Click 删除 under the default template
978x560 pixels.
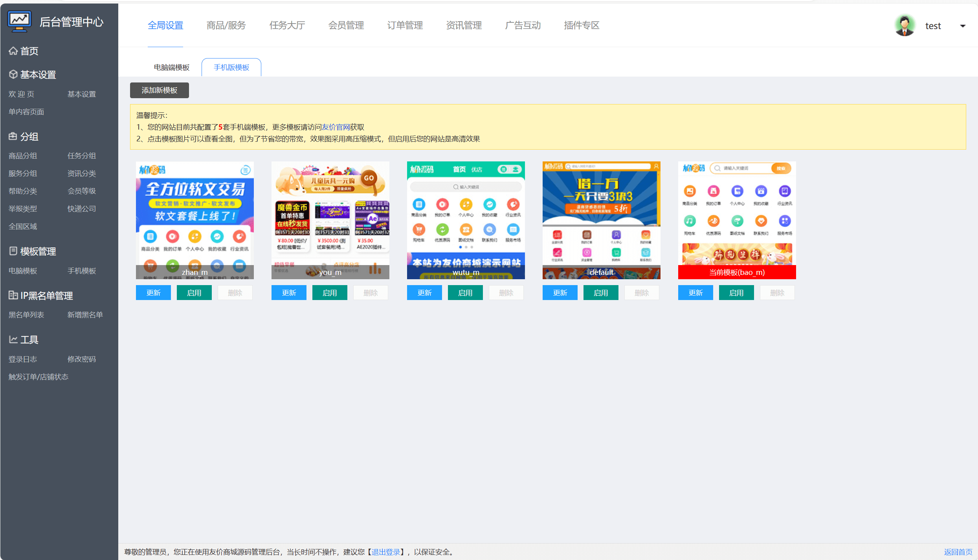point(642,293)
